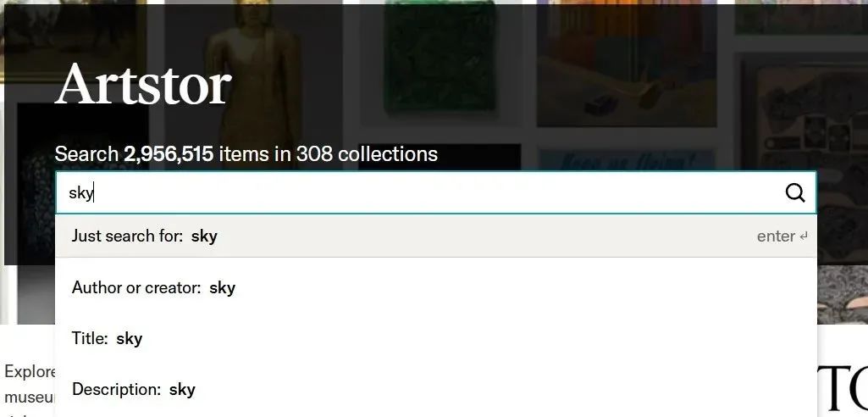Click the magnifying glass search icon

pyautogui.click(x=795, y=192)
